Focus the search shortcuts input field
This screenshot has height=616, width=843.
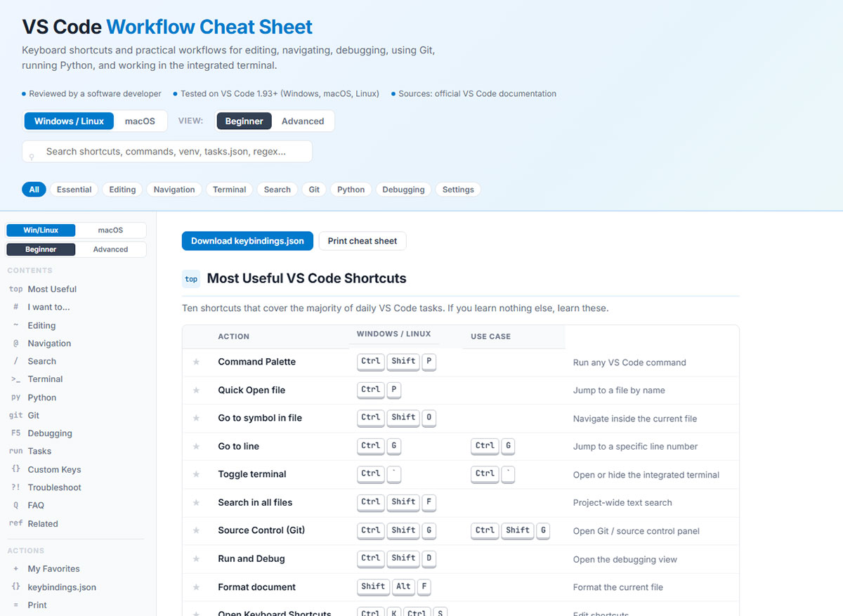(x=167, y=152)
